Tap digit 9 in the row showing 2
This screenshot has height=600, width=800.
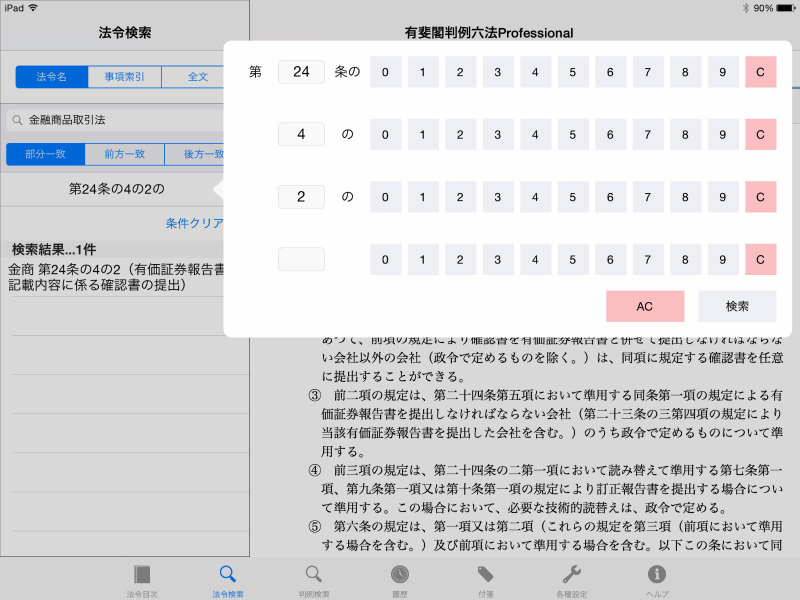(x=723, y=197)
